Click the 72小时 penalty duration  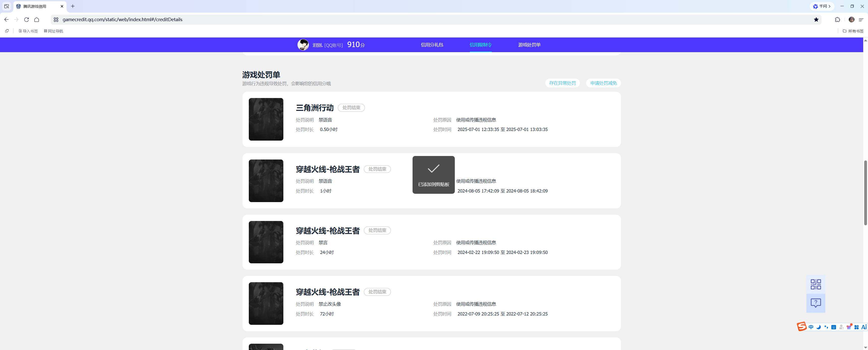click(327, 314)
